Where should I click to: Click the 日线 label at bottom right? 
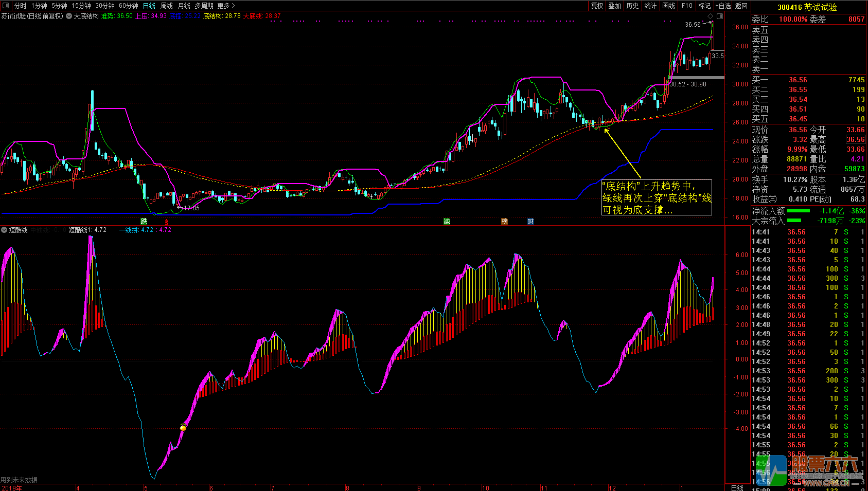(737, 487)
